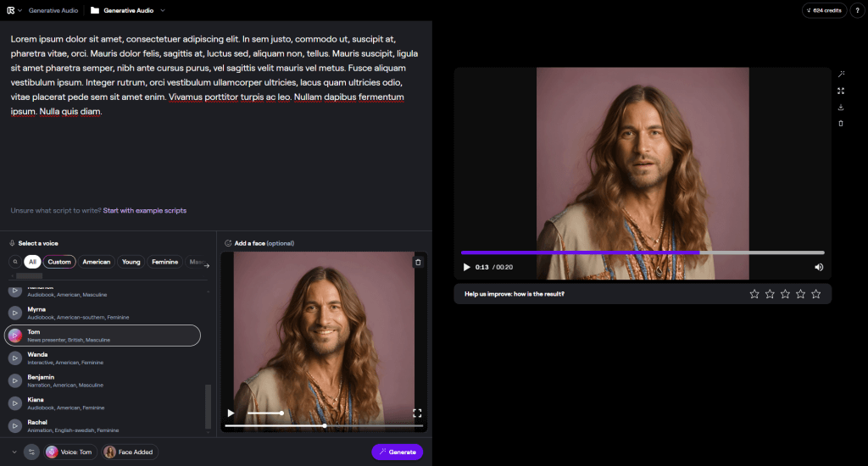Viewport: 868px width, 466px height.
Task: Filter voices by American
Action: 97,262
